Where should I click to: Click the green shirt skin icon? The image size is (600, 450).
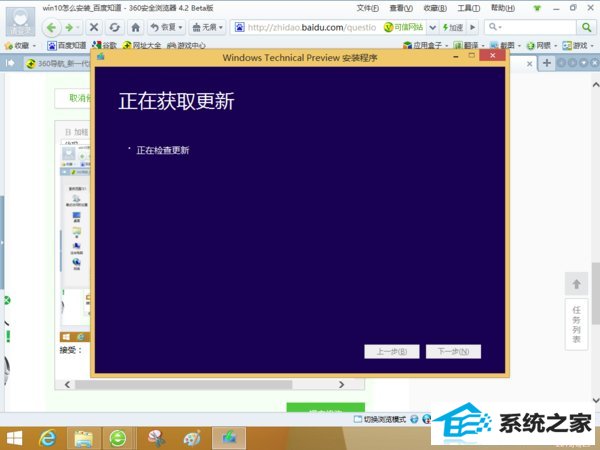click(537, 8)
